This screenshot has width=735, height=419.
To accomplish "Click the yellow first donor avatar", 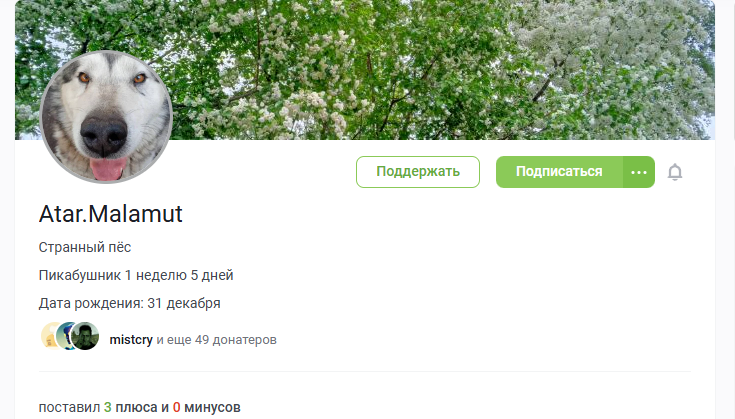I will pos(49,336).
